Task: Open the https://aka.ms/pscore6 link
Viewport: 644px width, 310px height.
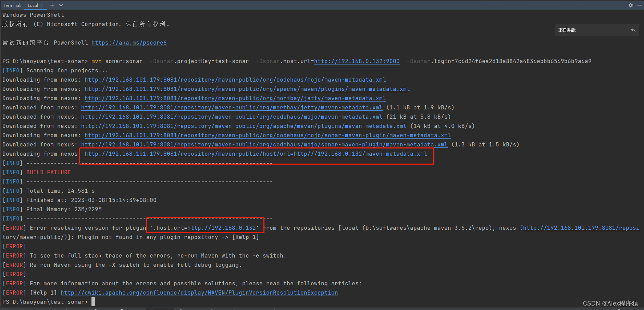Action: [129, 43]
